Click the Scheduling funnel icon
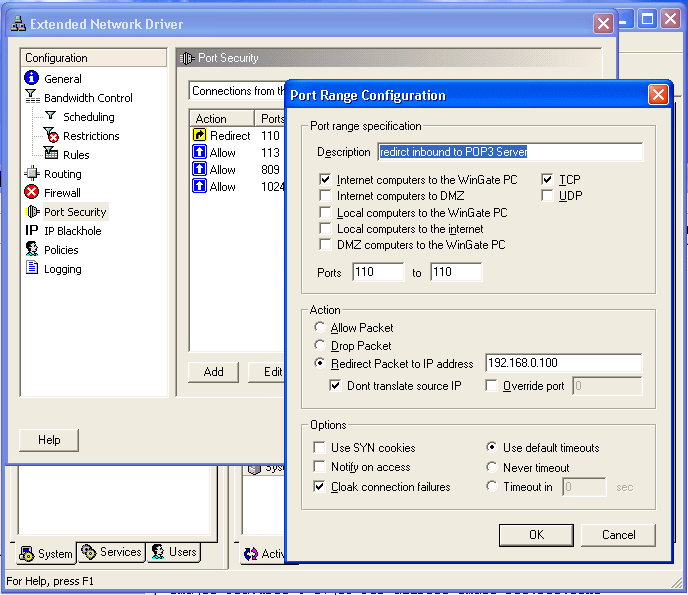This screenshot has width=688, height=595. pyautogui.click(x=50, y=115)
